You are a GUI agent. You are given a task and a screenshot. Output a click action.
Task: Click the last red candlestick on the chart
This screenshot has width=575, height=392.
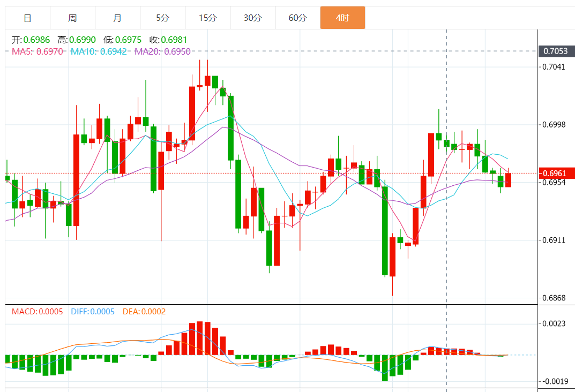tap(508, 180)
